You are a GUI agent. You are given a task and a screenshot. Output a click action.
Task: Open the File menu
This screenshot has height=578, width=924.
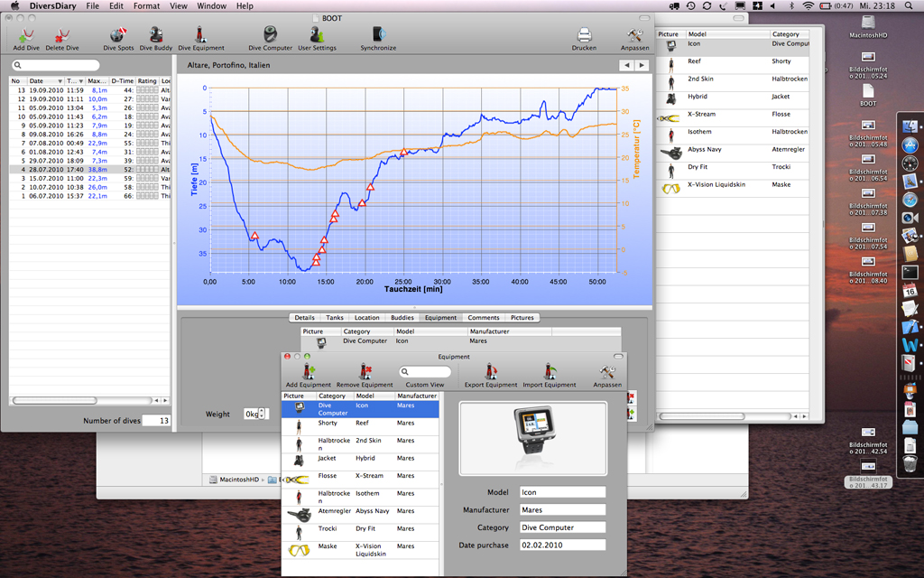tap(93, 6)
